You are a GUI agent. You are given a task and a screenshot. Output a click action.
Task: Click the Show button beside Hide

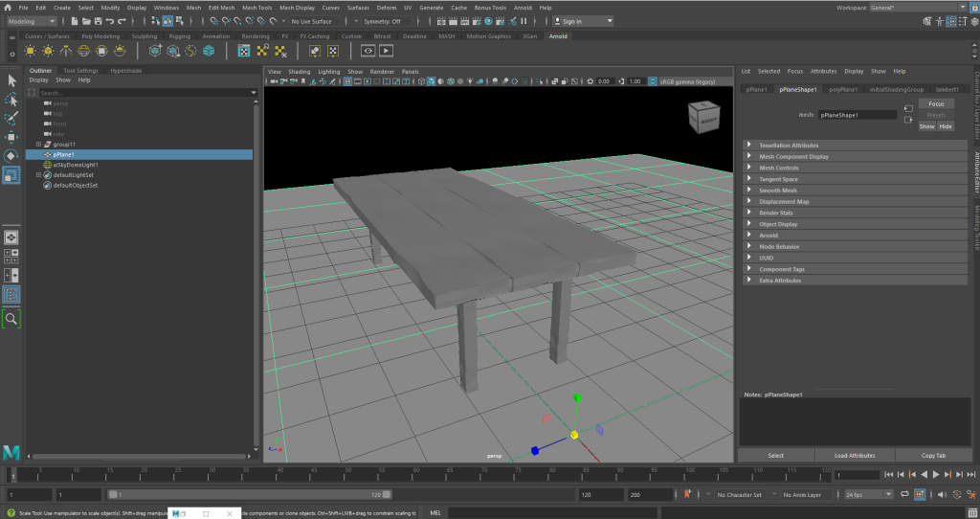(926, 126)
